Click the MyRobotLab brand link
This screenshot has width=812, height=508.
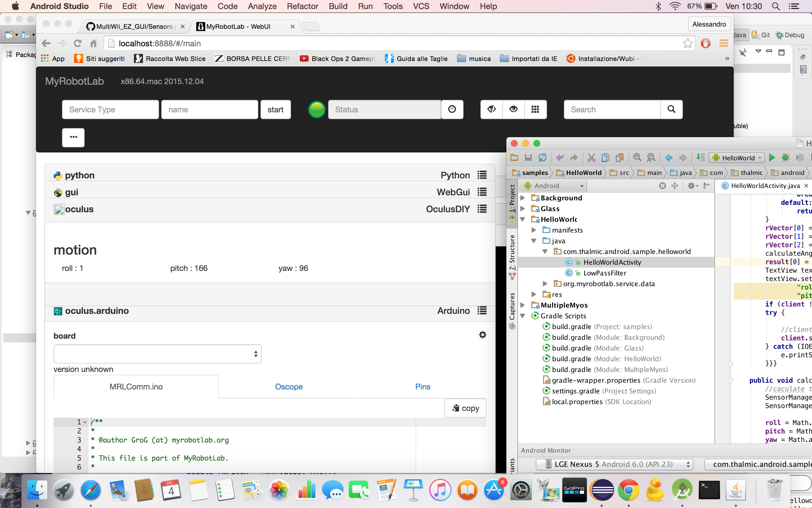[74, 81]
